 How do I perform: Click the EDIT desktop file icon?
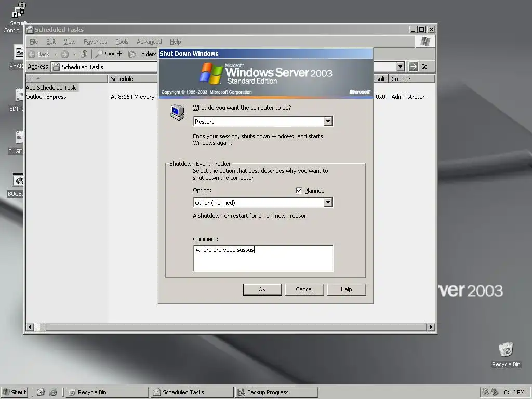19,95
